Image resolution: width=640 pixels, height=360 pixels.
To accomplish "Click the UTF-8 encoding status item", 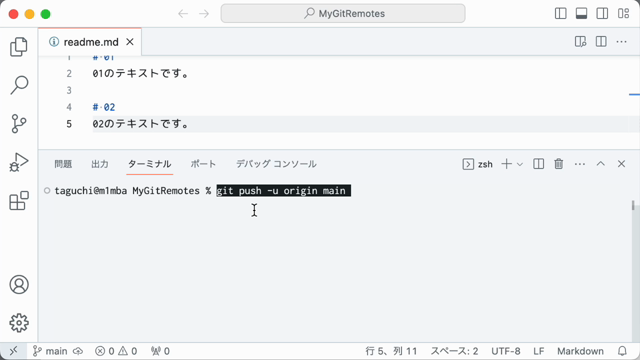I will pos(506,351).
